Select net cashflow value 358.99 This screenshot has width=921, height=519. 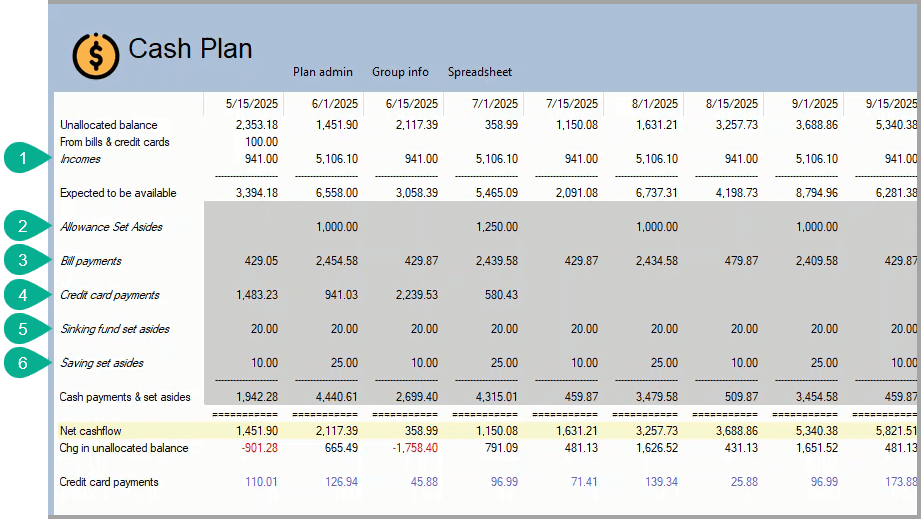tap(421, 432)
